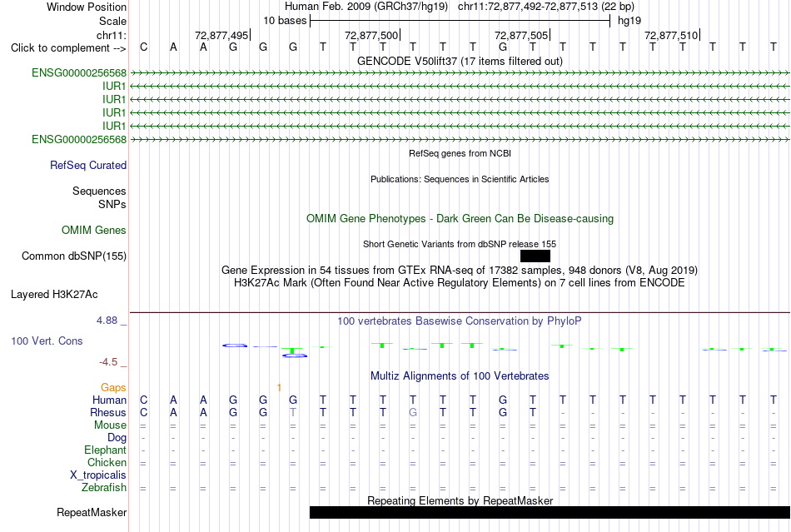Click the 'SNPs' publications track label
The height and width of the screenshot is (532, 791).
(112, 204)
